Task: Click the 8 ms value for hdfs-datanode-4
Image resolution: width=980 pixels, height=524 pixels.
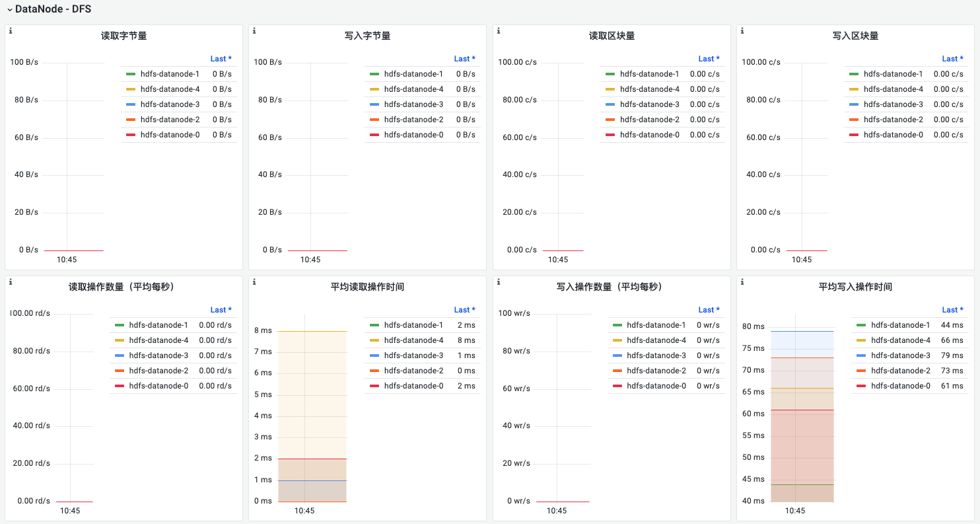Action: tap(466, 340)
